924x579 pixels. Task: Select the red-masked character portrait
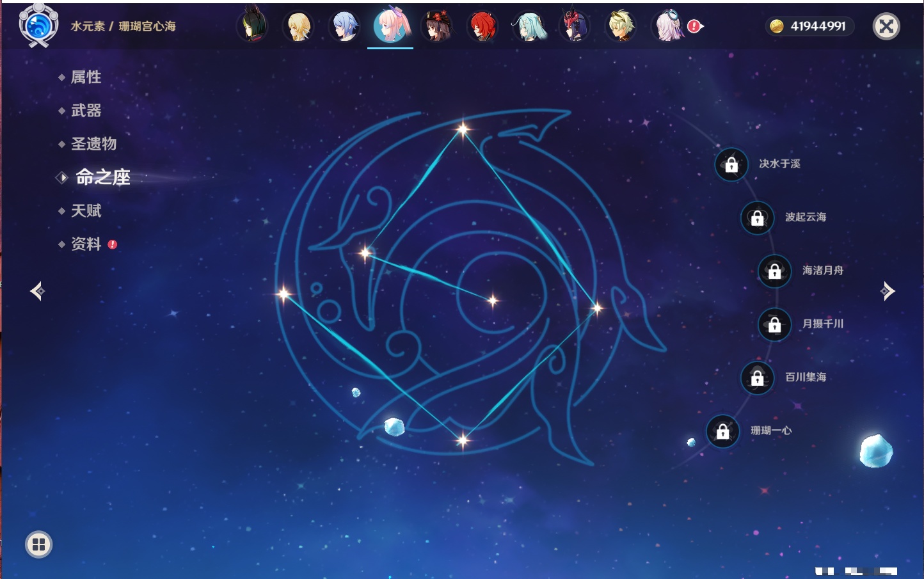pos(575,26)
